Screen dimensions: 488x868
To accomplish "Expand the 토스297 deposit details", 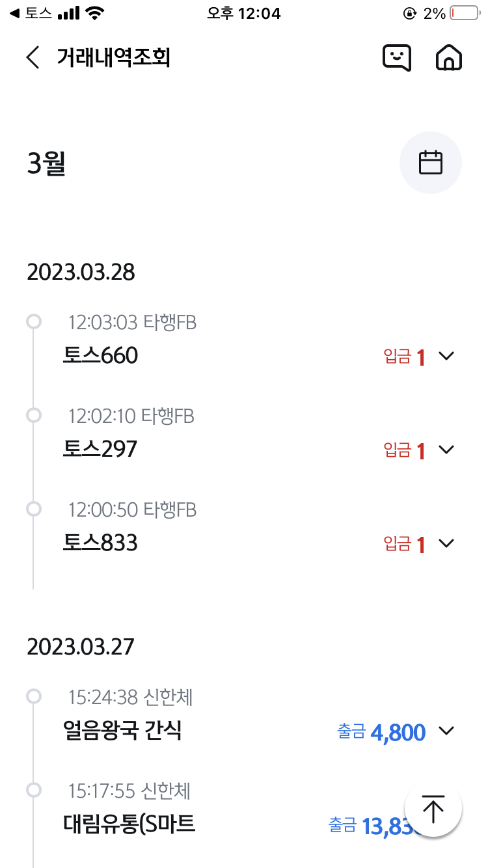I will coord(446,450).
